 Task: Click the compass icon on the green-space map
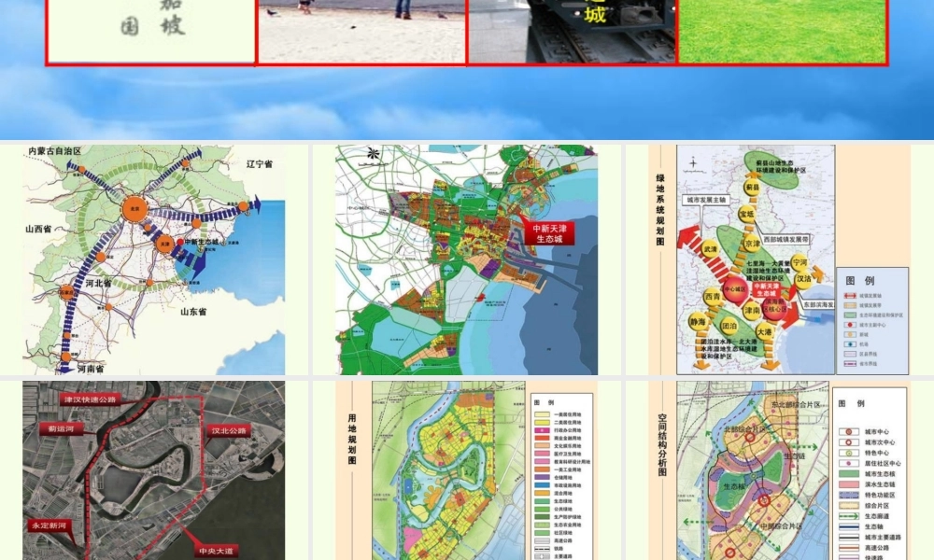pos(693,165)
